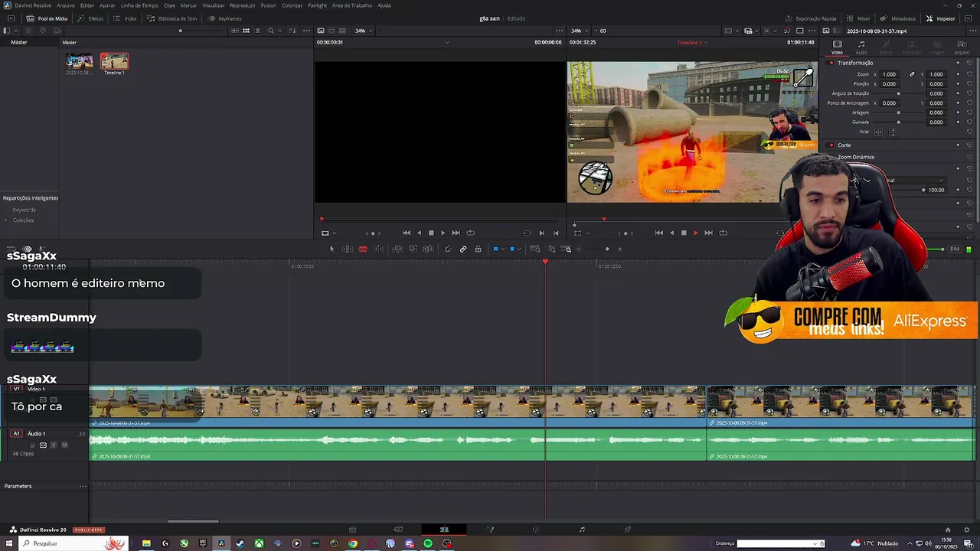Image resolution: width=980 pixels, height=551 pixels.
Task: Switch to the Áudio inspector tab
Action: 861,47
